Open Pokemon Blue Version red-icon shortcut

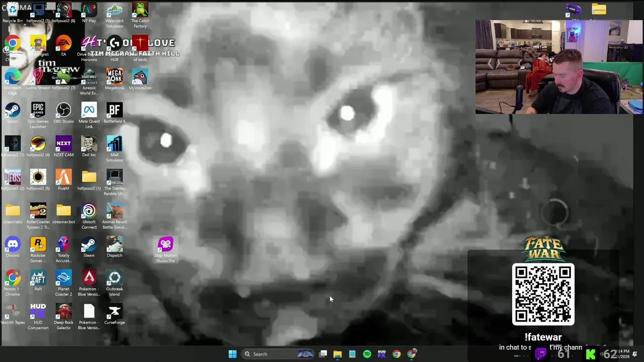click(x=89, y=284)
